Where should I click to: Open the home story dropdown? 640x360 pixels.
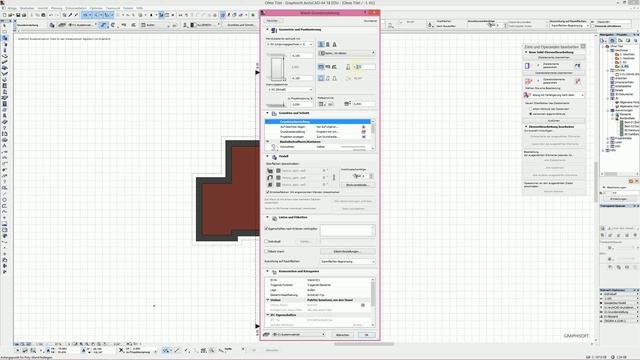click(289, 89)
